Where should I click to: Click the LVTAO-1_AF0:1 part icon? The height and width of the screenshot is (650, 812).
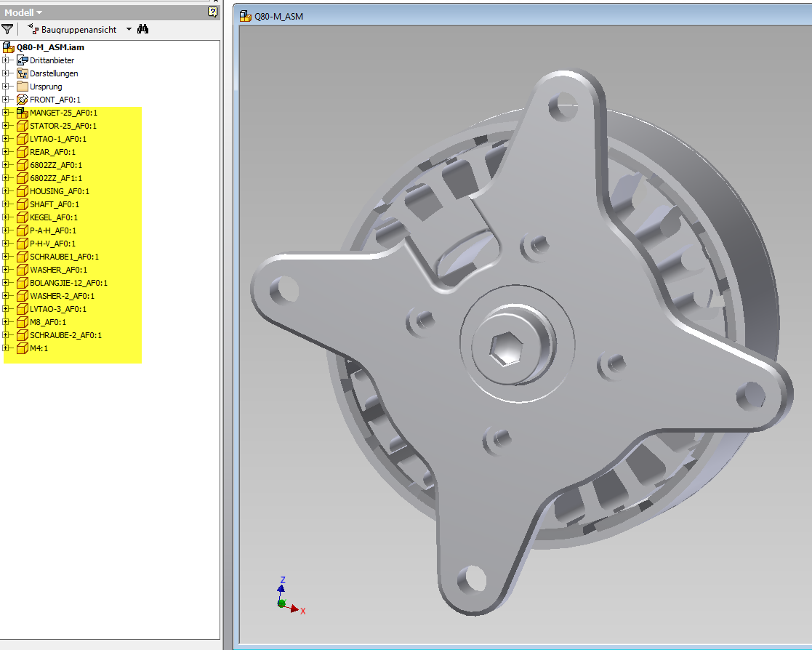point(23,139)
